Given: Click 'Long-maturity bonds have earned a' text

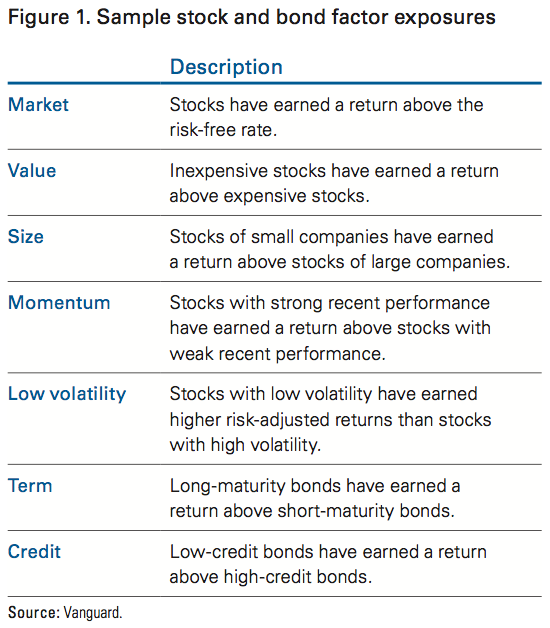Looking at the screenshot, I should click(x=315, y=486).
